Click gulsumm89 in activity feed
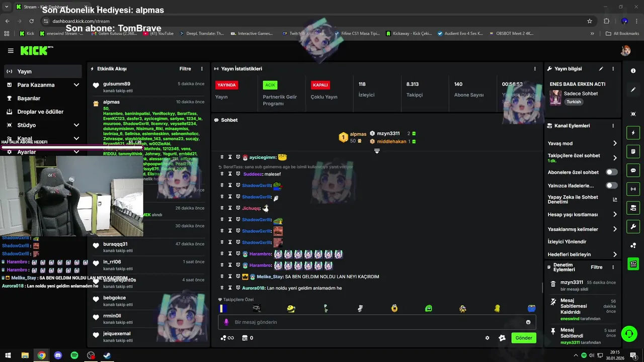Screen dimensions: 644x362 click(x=117, y=84)
